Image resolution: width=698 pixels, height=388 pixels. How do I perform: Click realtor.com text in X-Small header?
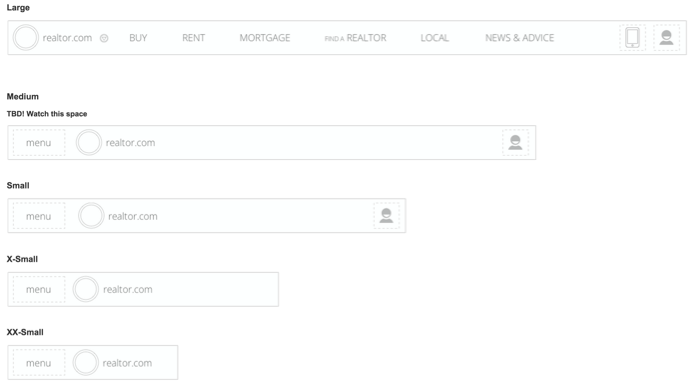pos(128,290)
